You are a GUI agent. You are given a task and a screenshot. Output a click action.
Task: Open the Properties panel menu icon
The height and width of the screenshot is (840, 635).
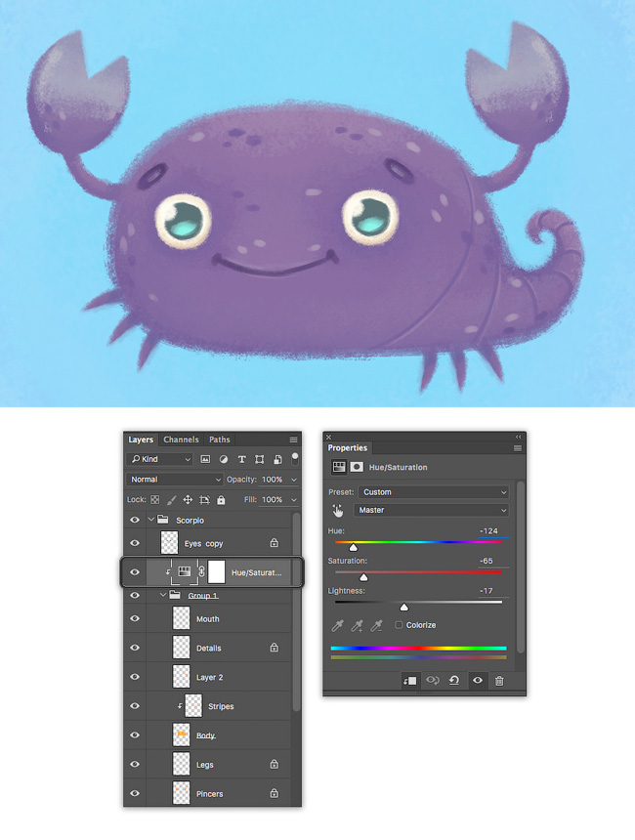pyautogui.click(x=518, y=448)
